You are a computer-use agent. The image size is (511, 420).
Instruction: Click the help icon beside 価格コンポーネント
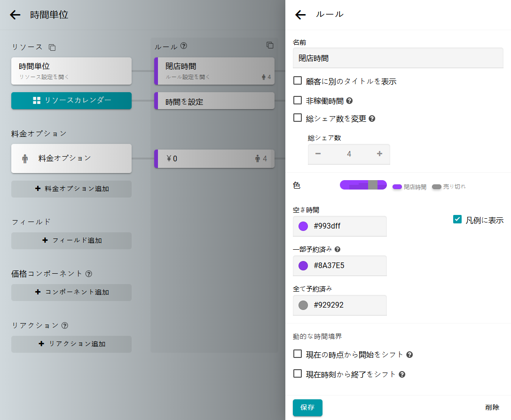click(88, 273)
